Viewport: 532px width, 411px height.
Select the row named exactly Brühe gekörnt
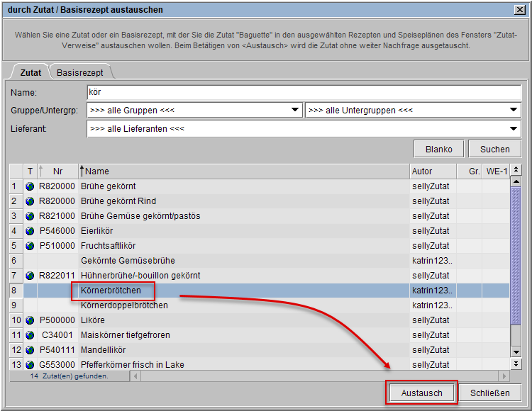coord(260,186)
